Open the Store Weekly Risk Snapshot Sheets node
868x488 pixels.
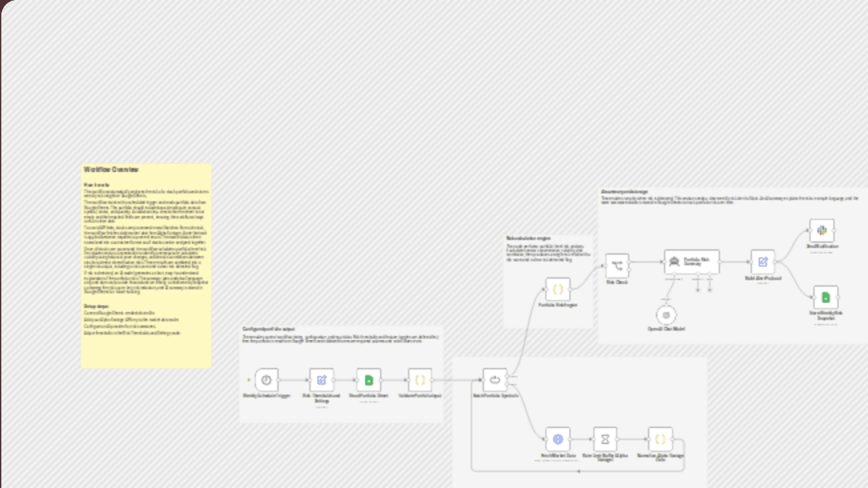tap(826, 297)
